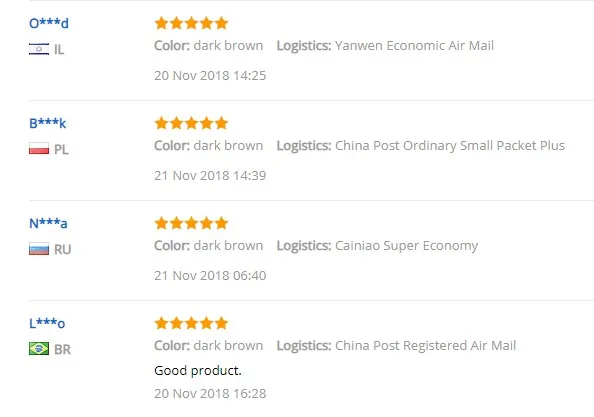Click China Post Registered Air Mail text
This screenshot has width=594, height=417.
(x=425, y=345)
